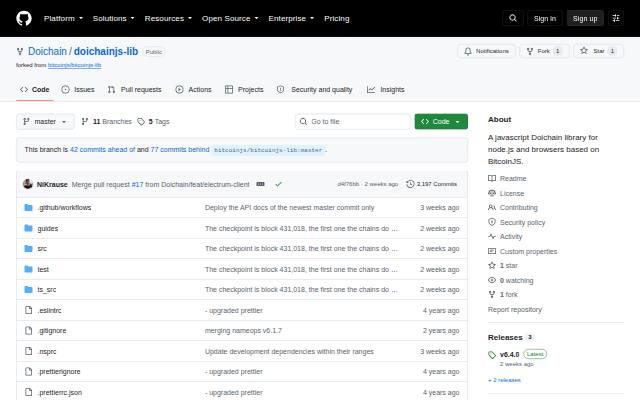Click the search magnifier icon in header
The image size is (640, 400).
[x=513, y=18]
